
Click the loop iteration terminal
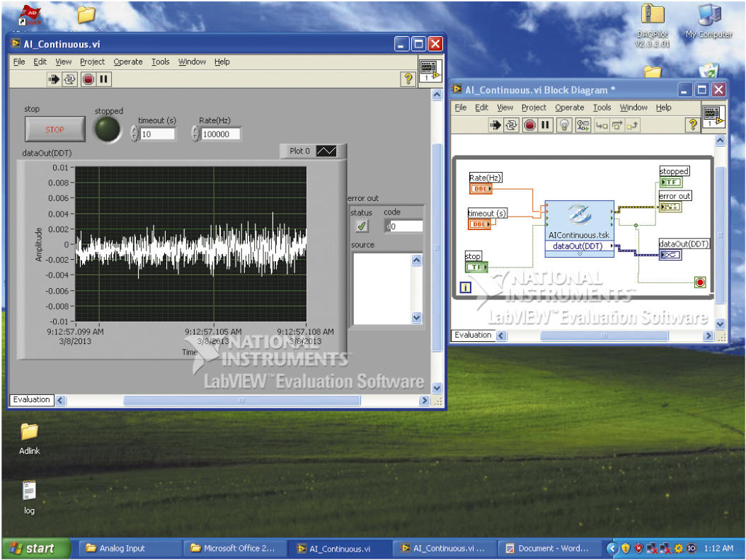(x=465, y=287)
